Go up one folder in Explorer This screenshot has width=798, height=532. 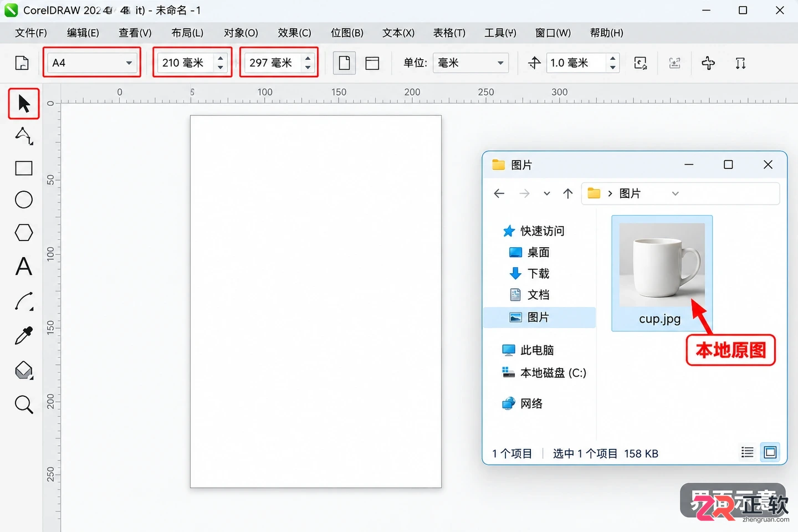coord(568,193)
